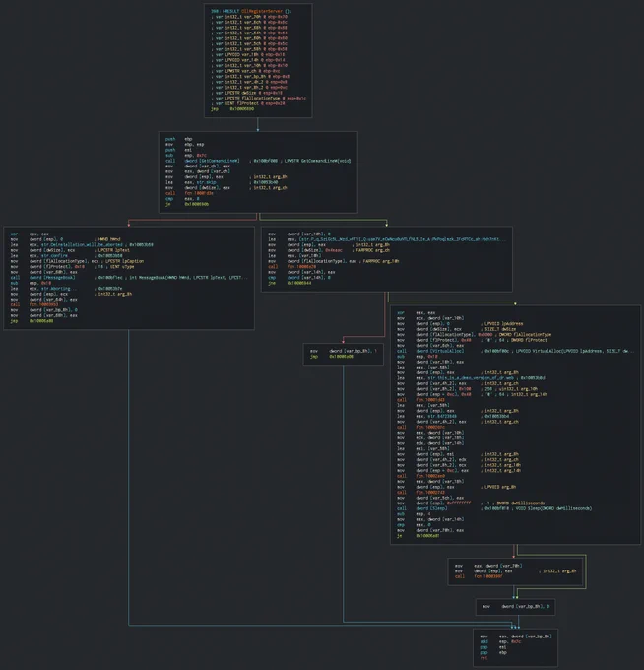Select the DllRegisterServer function header line

coord(251,11)
